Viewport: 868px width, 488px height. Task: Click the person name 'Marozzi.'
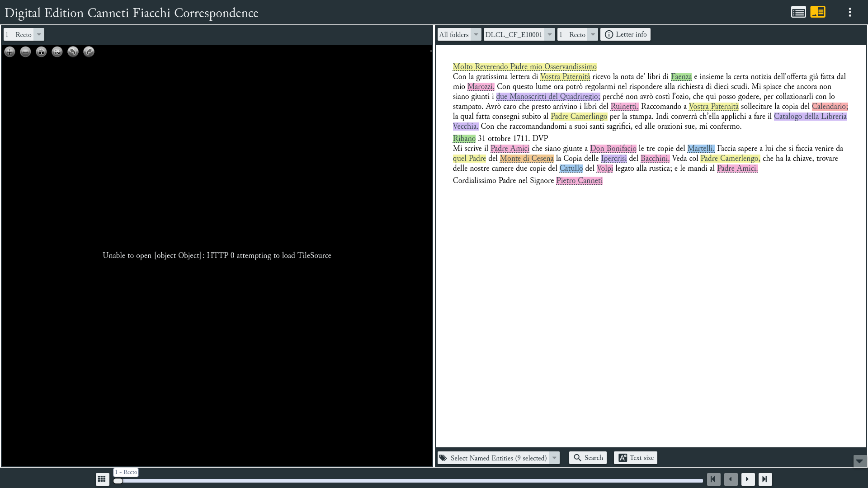481,87
